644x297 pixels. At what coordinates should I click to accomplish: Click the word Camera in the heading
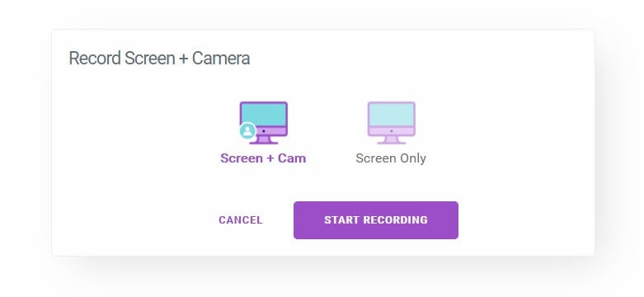(x=221, y=59)
